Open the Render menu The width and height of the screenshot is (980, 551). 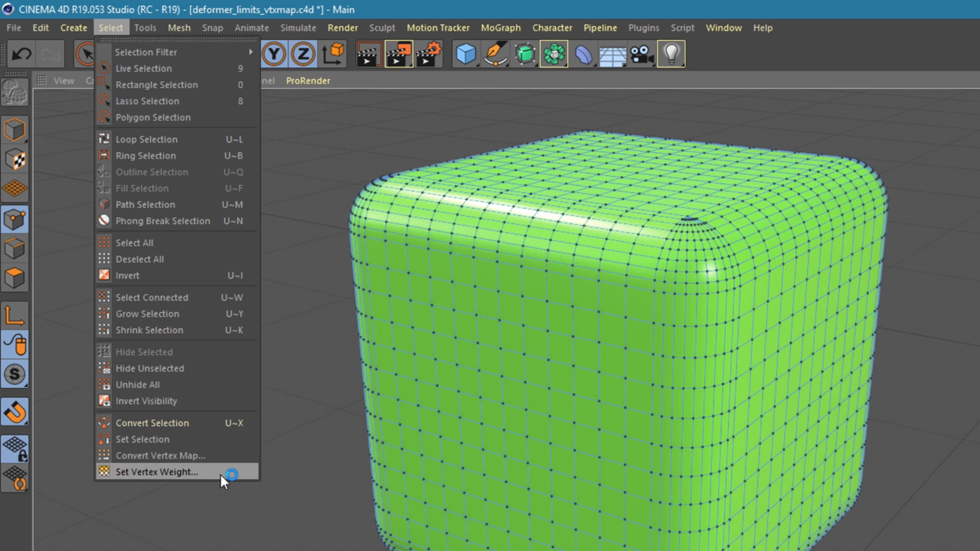pos(342,28)
